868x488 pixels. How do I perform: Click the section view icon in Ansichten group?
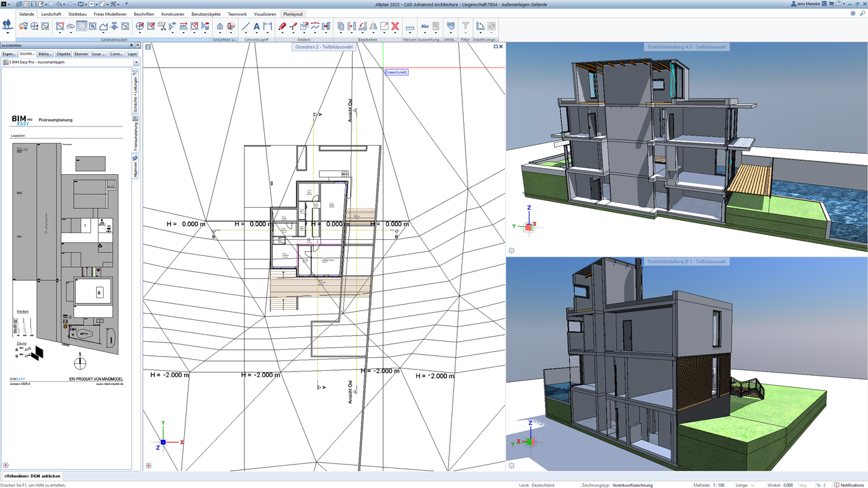tap(231, 26)
